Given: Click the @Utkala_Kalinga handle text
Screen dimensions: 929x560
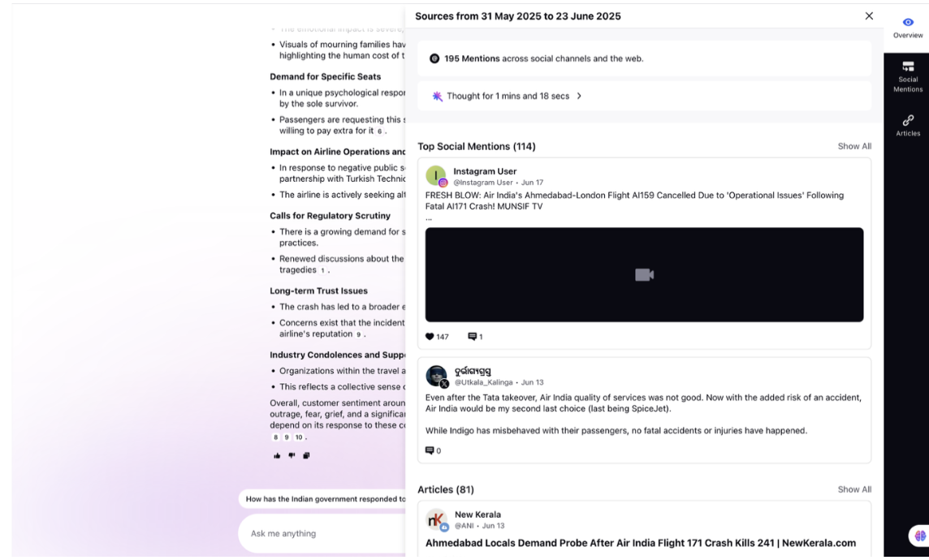Looking at the screenshot, I should coord(483,382).
